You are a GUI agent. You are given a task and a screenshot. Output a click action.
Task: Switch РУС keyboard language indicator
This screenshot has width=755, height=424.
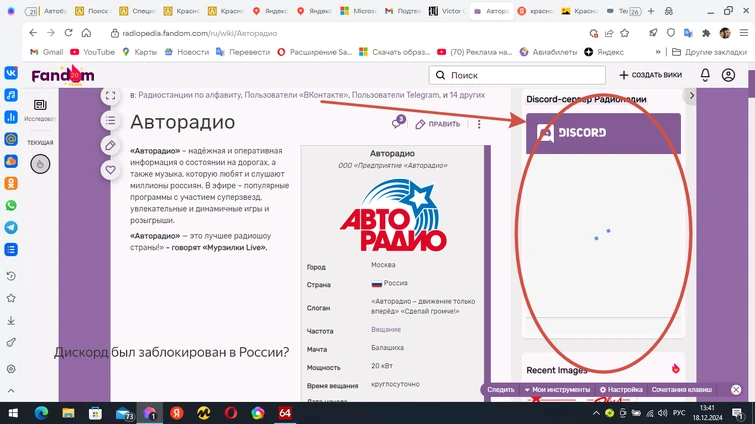[679, 413]
